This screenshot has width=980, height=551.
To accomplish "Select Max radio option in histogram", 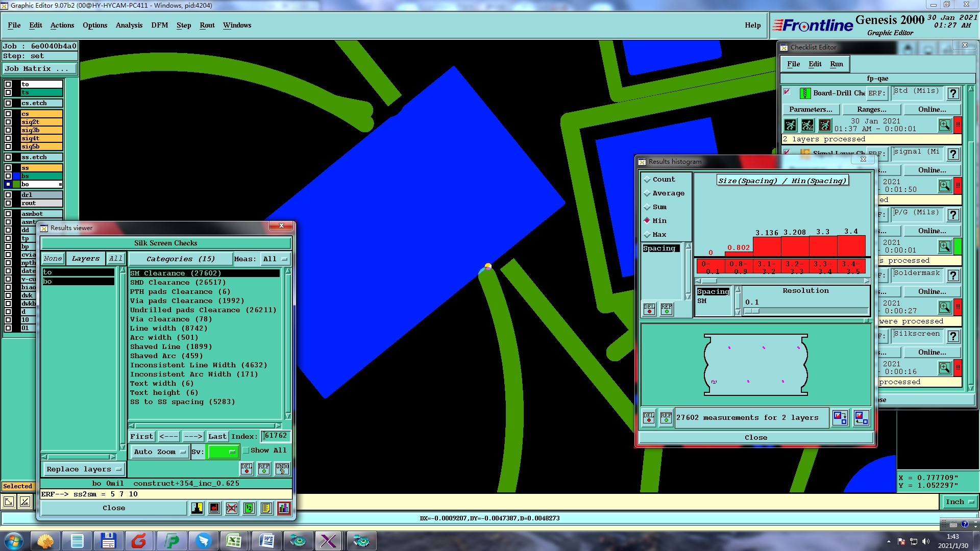I will [x=647, y=235].
